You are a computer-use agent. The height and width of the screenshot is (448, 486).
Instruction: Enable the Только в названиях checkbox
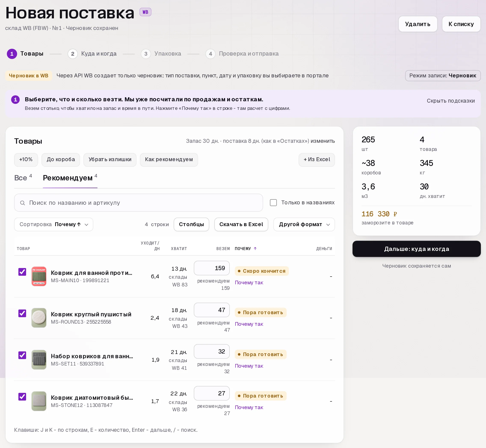pos(273,203)
